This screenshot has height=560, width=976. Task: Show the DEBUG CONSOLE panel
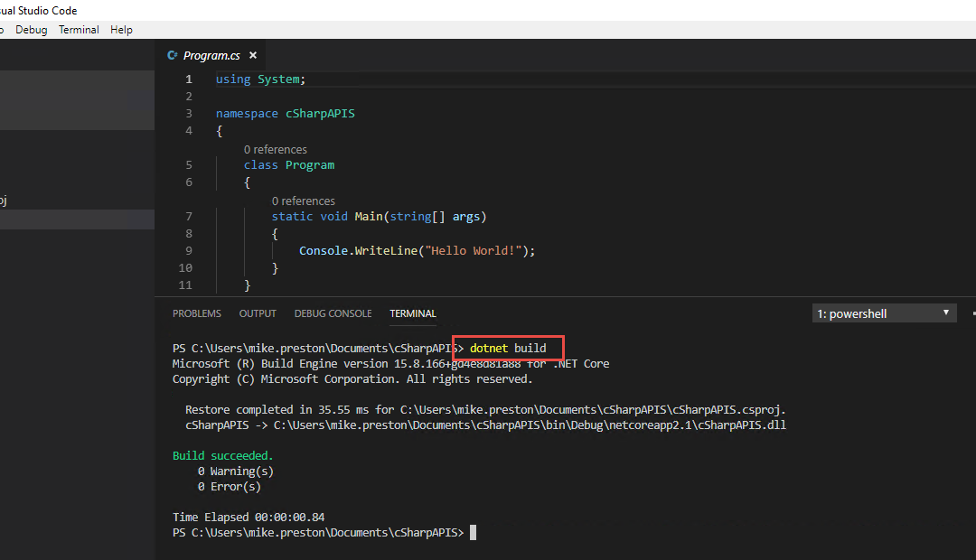click(x=333, y=313)
